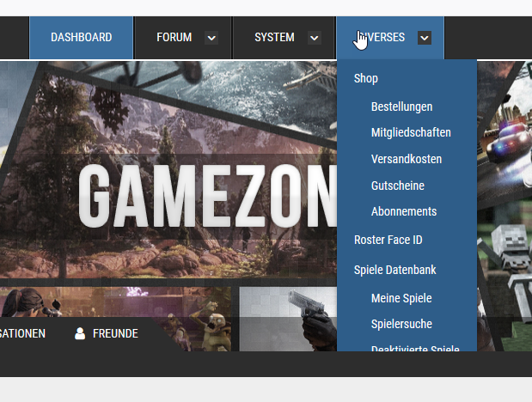The width and height of the screenshot is (532, 402).
Task: Click the System menu item
Action: coord(274,38)
